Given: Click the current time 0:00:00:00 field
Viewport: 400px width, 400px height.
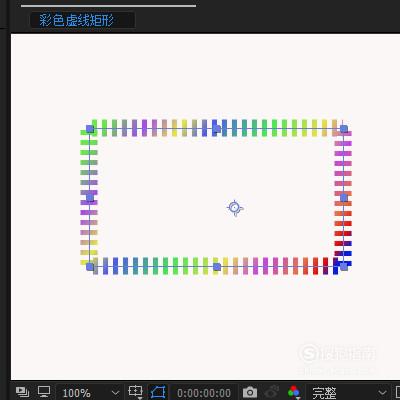Looking at the screenshot, I should click(x=204, y=393).
